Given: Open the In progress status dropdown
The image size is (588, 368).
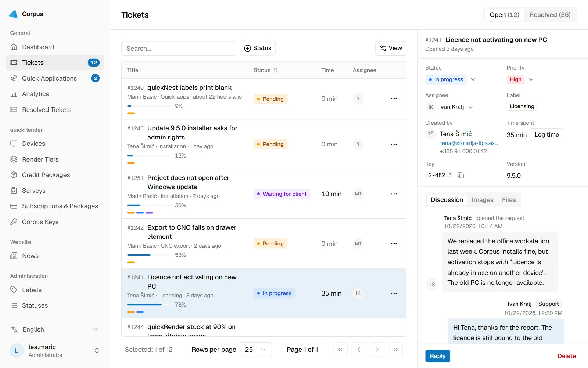Looking at the screenshot, I should (x=451, y=79).
